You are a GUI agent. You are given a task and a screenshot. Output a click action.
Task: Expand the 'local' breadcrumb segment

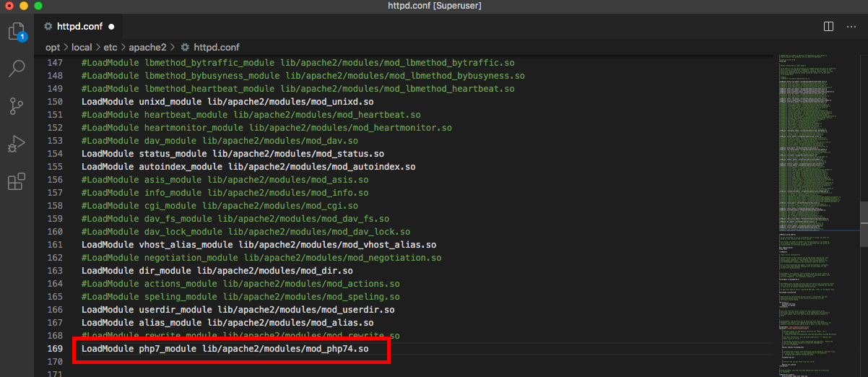click(81, 47)
